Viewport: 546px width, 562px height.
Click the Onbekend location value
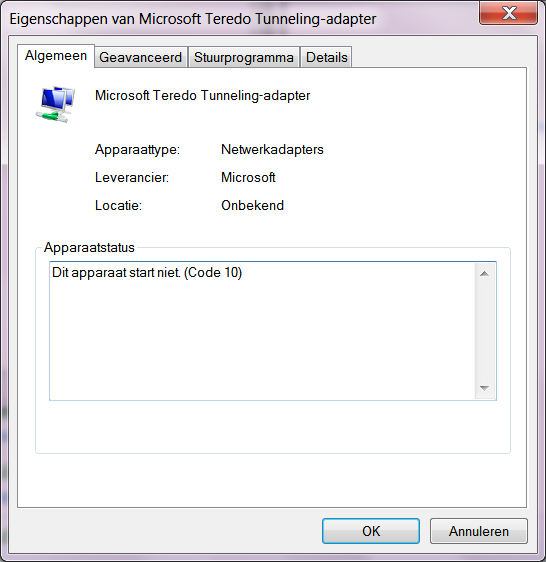(x=252, y=205)
